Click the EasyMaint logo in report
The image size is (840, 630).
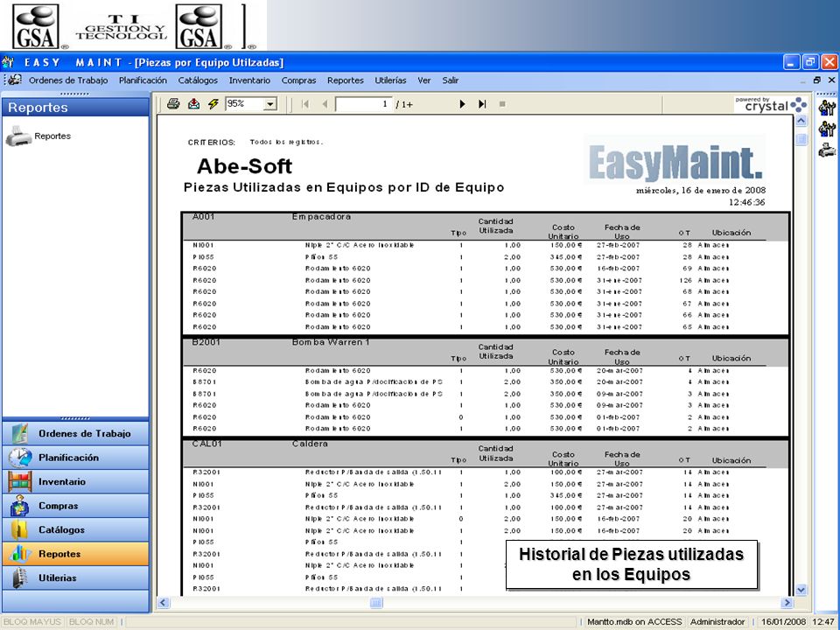pyautogui.click(x=675, y=162)
